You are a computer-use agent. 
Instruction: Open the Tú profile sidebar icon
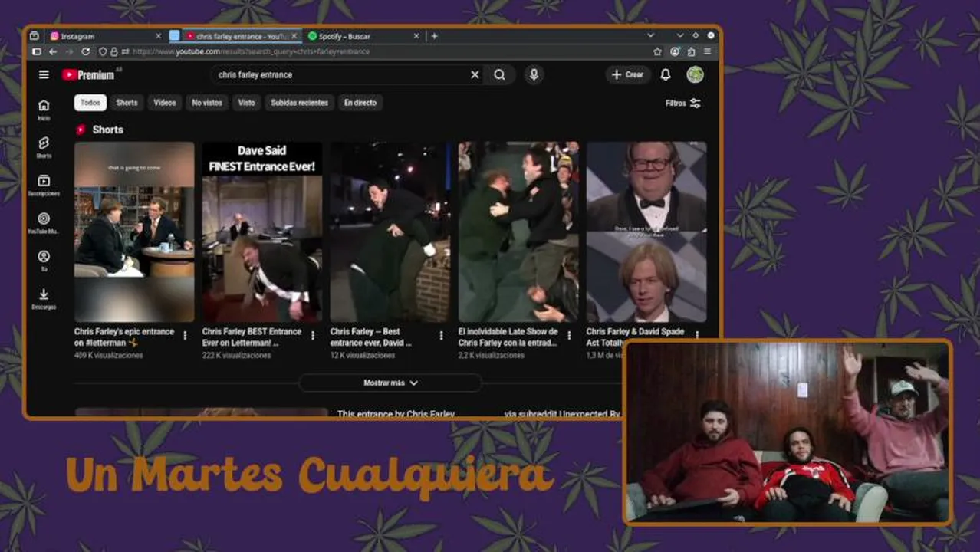(x=44, y=261)
